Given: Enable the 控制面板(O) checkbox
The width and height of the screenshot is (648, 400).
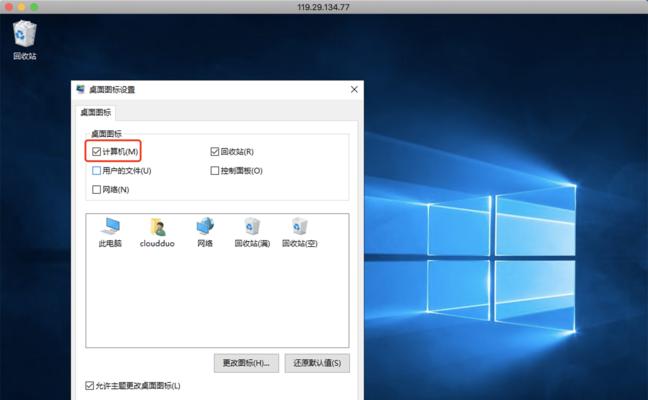Looking at the screenshot, I should coord(214,171).
